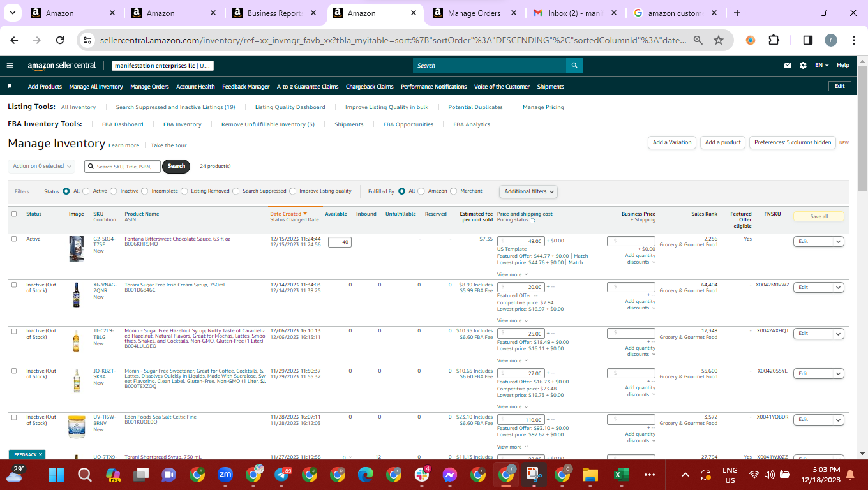Click the Save all button
Image resolution: width=868 pixels, height=490 pixels.
(819, 216)
